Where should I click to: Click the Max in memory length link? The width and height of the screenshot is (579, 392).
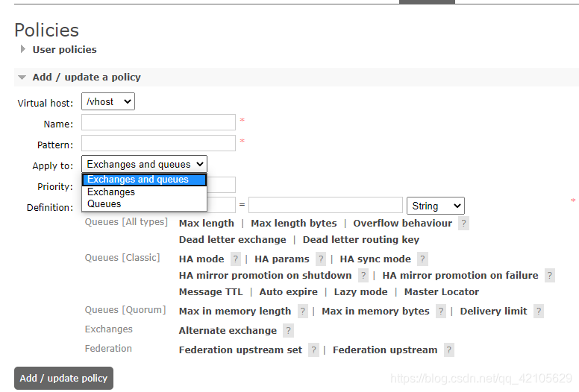[x=235, y=312]
